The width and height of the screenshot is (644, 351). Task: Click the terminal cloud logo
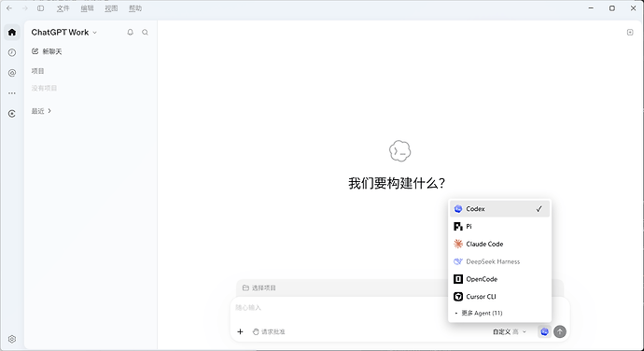pos(399,151)
